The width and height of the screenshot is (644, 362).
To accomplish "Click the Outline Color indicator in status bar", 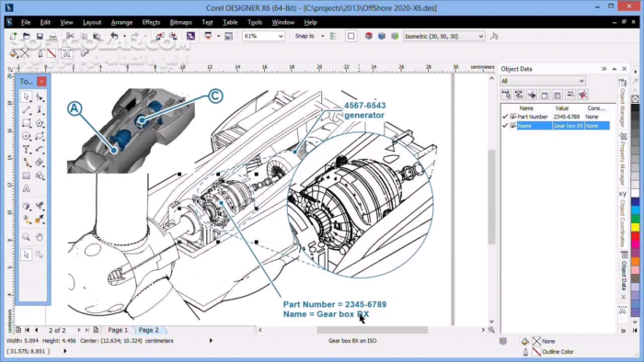I will pos(549,352).
